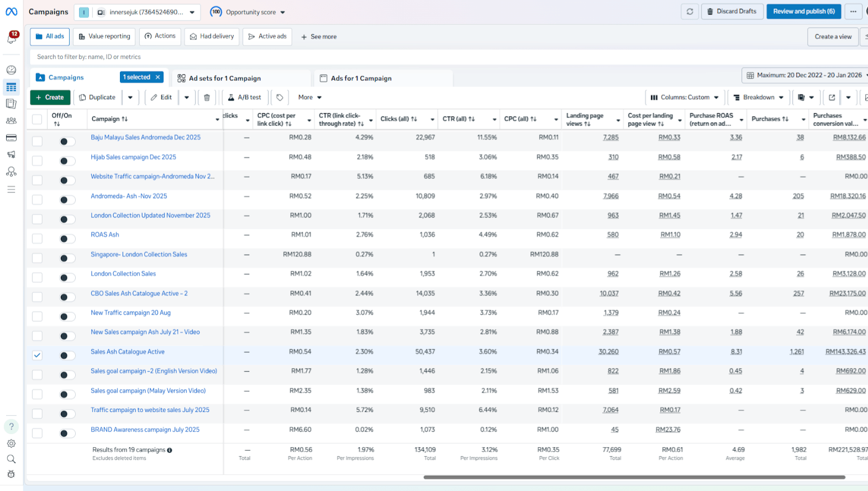Uncheck the Sales Ash Catalogue Active checkbox
Viewport: 868px width, 491px height.
pos(37,355)
